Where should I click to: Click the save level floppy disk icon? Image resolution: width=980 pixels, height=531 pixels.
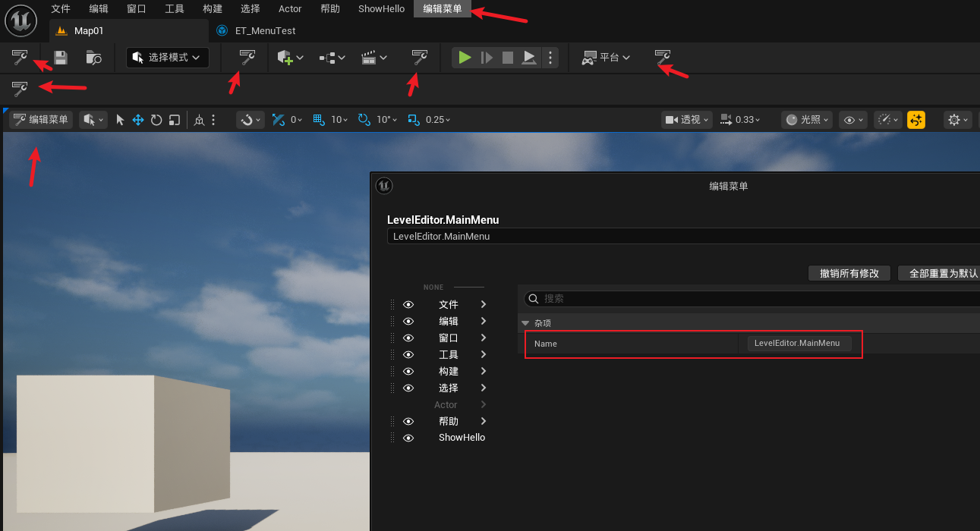point(61,58)
